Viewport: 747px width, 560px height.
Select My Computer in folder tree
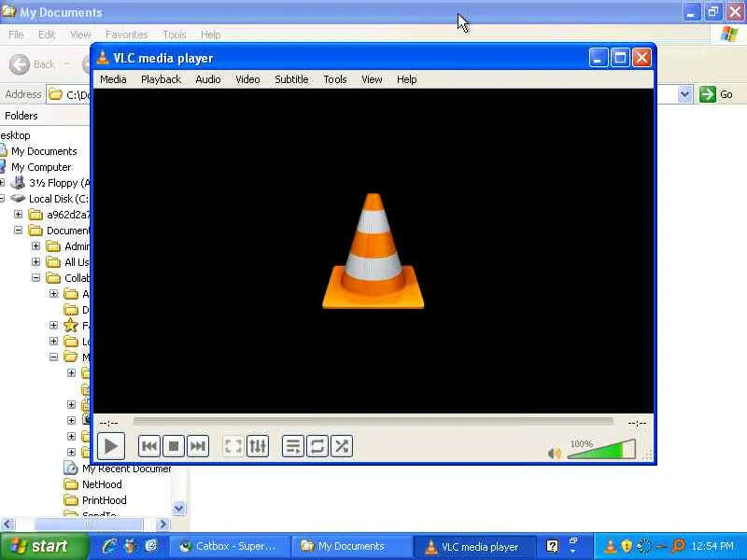point(41,167)
